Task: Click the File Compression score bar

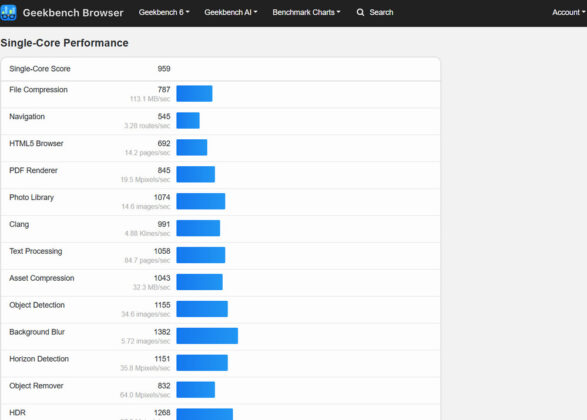Action: point(194,94)
